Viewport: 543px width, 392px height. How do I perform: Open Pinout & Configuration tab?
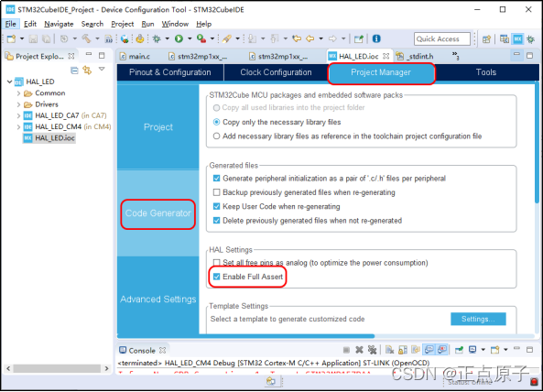(x=169, y=72)
